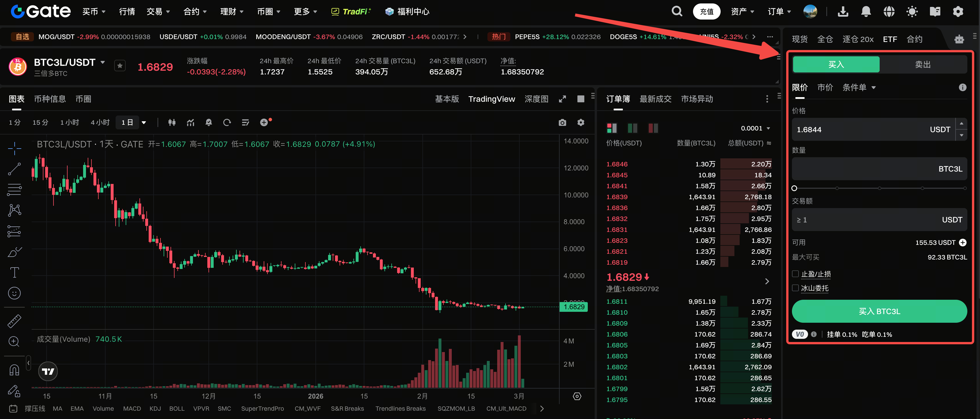Click the green 买入 BTC3L button
Viewport: 980px width, 419px height.
[x=879, y=311]
